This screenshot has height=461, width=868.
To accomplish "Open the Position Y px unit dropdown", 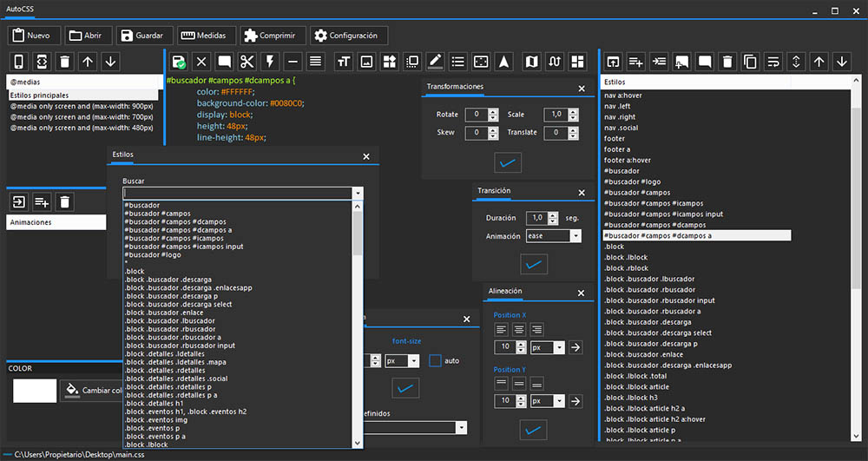I will pyautogui.click(x=559, y=401).
